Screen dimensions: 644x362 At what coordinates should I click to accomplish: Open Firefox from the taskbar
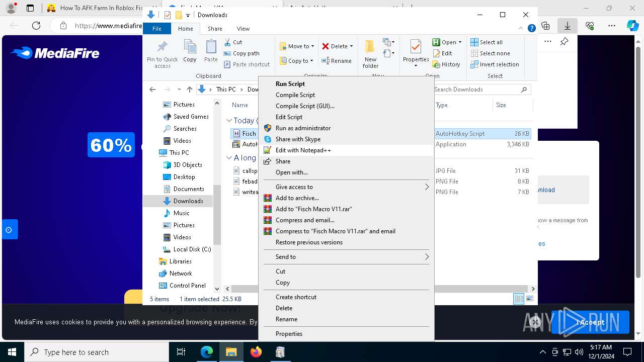click(x=256, y=352)
